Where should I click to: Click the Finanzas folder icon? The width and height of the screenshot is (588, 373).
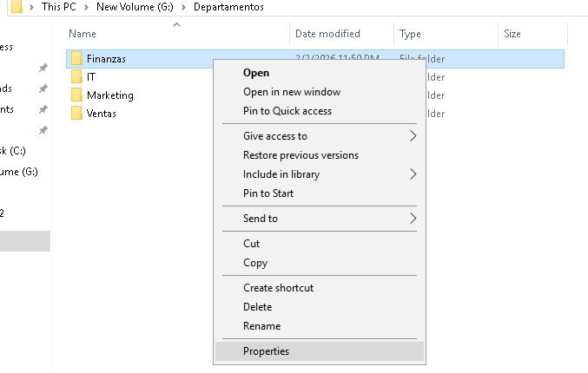(76, 59)
